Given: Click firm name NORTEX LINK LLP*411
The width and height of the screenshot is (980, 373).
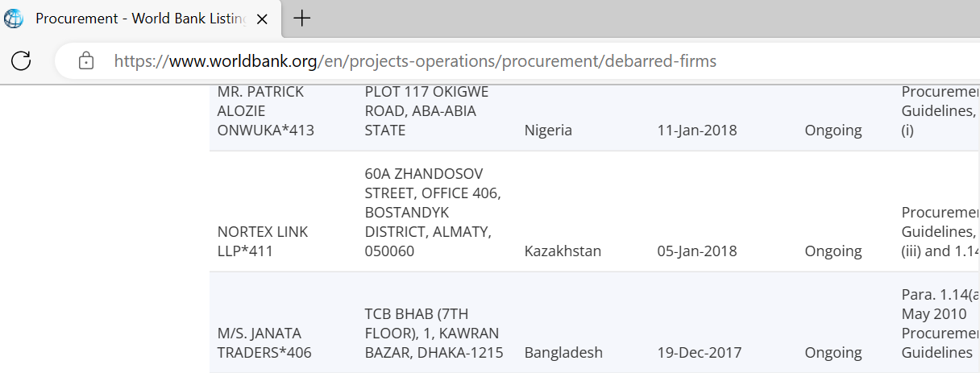Looking at the screenshot, I should point(263,241).
